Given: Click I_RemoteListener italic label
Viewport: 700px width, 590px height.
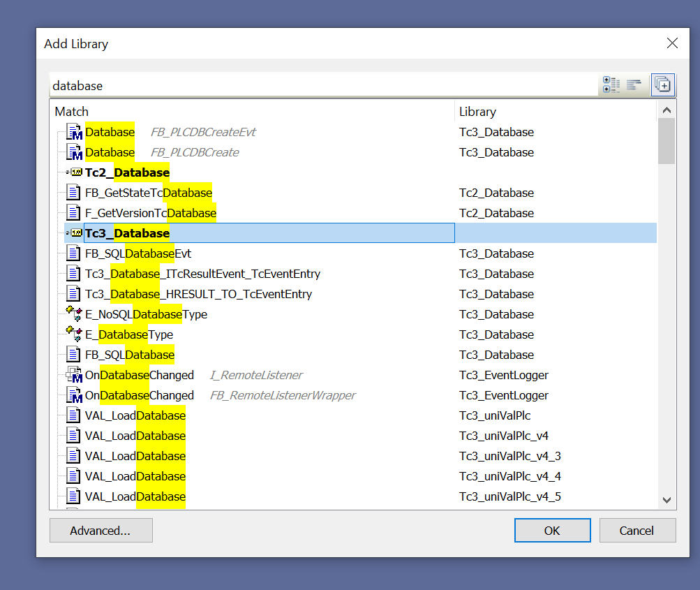Looking at the screenshot, I should [x=256, y=375].
